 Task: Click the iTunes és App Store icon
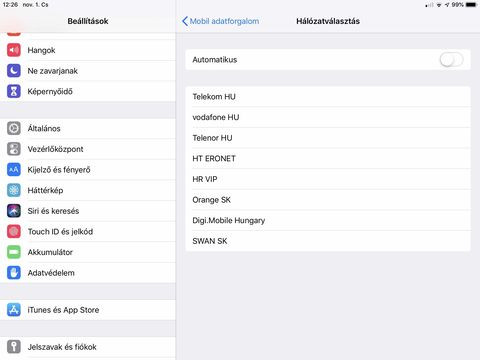[x=14, y=310]
